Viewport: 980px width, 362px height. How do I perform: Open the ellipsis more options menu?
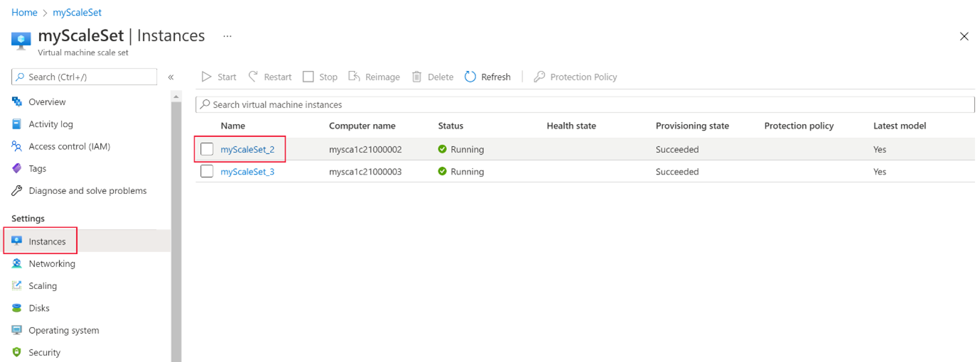(227, 35)
